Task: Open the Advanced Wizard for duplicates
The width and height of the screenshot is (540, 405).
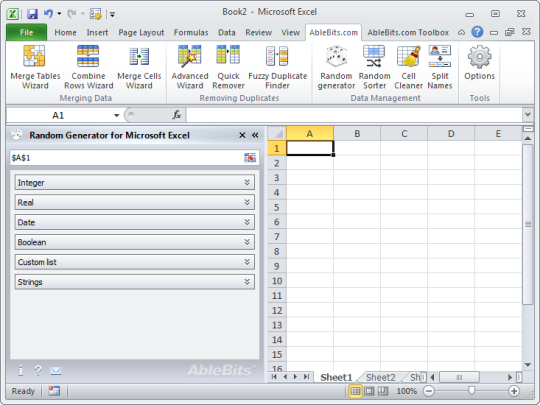Action: (190, 68)
